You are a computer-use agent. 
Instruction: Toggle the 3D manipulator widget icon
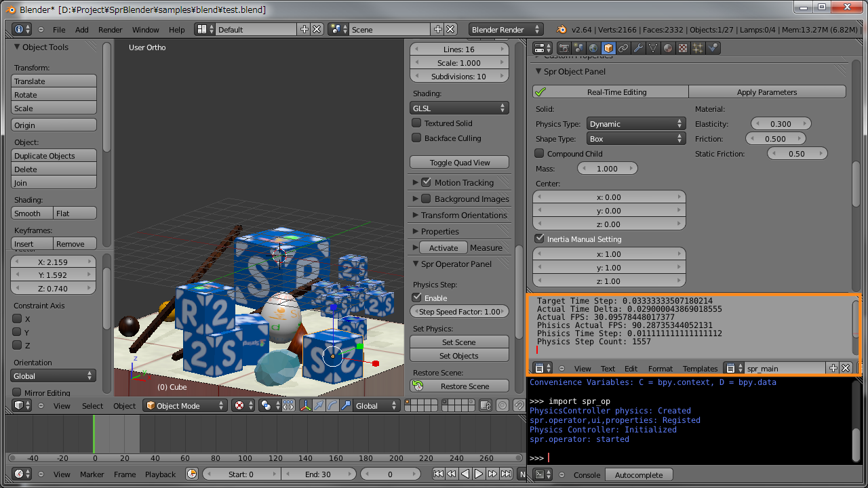[305, 405]
